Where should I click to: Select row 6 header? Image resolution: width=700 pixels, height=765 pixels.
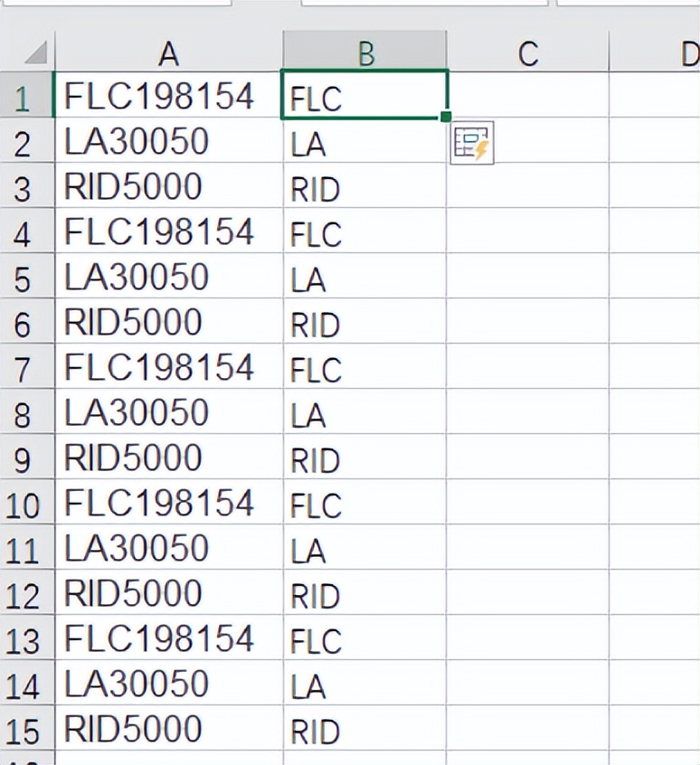pos(27,321)
